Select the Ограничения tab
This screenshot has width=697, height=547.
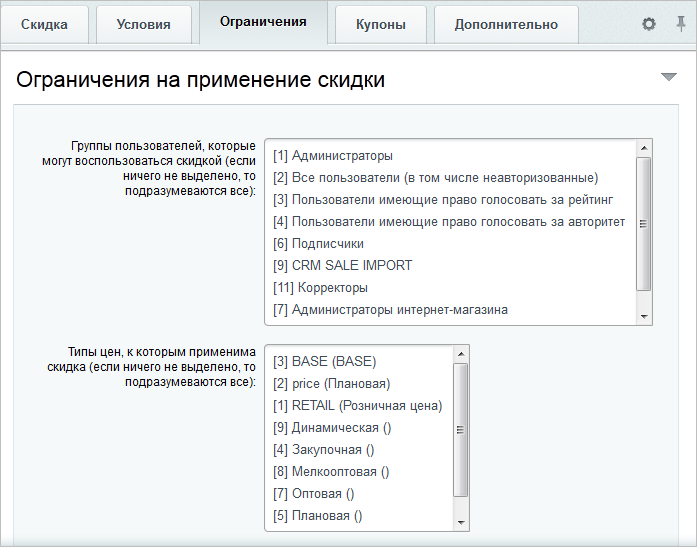click(263, 22)
